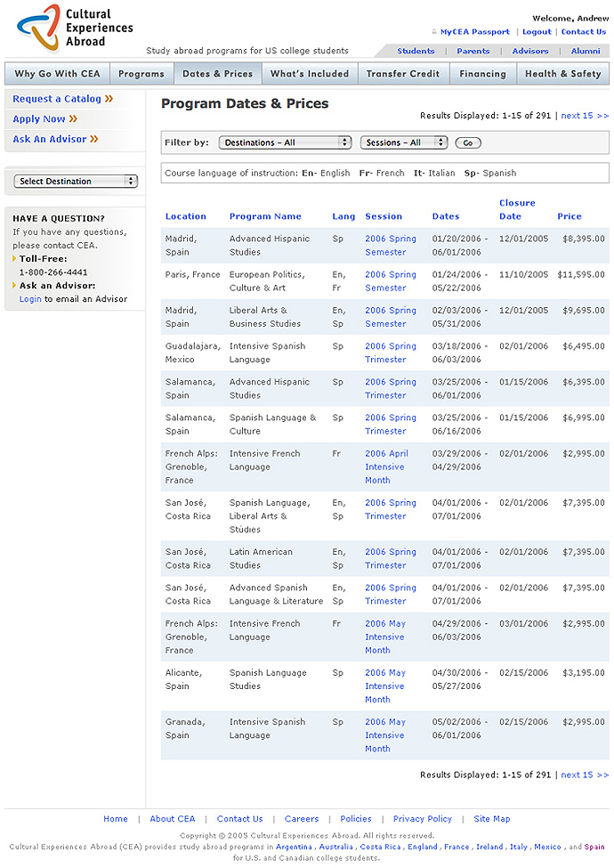Image resolution: width=614 pixels, height=868 pixels.
Task: Click the Logout link
Action: coord(537,32)
